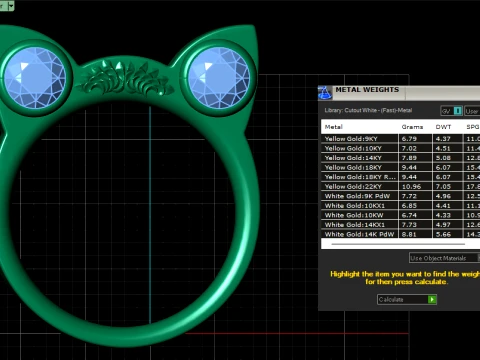Select the Yellow Gold:14KY row
This screenshot has width=480, height=360.
(400, 158)
